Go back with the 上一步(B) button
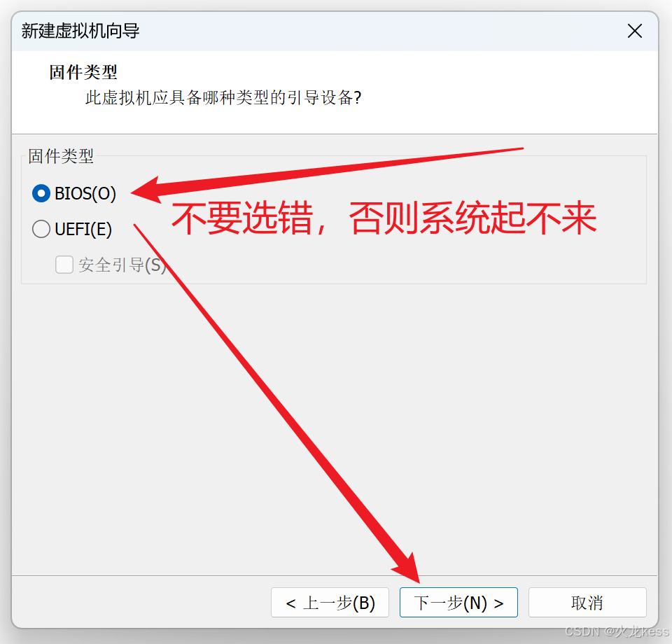 click(x=330, y=603)
